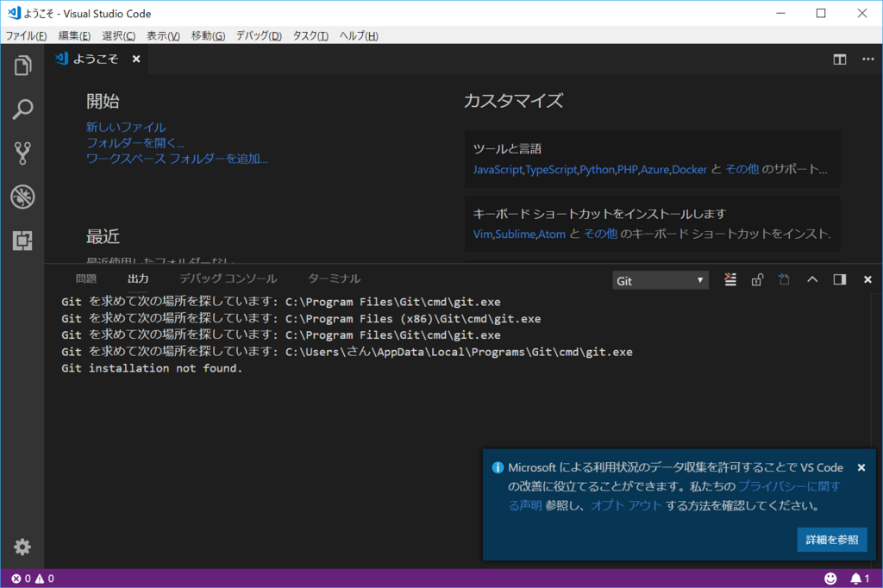The height and width of the screenshot is (588, 883).
Task: Click the feedback smiley in status bar
Action: [830, 579]
